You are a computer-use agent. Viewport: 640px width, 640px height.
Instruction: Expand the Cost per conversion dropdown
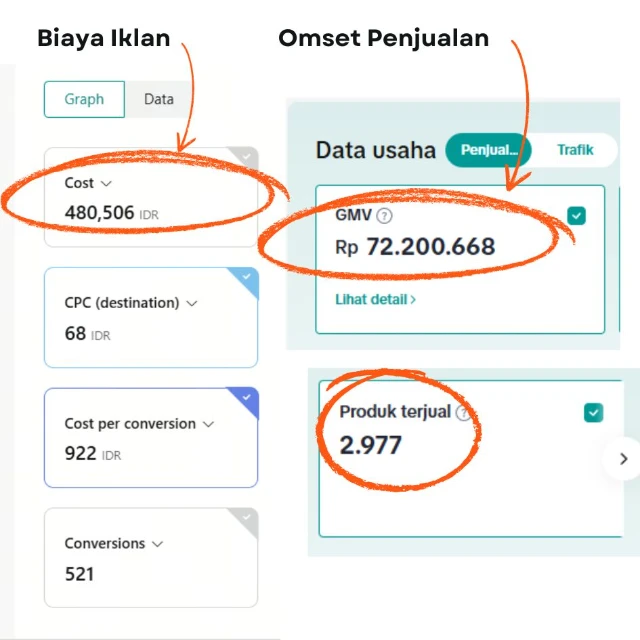[x=208, y=424]
